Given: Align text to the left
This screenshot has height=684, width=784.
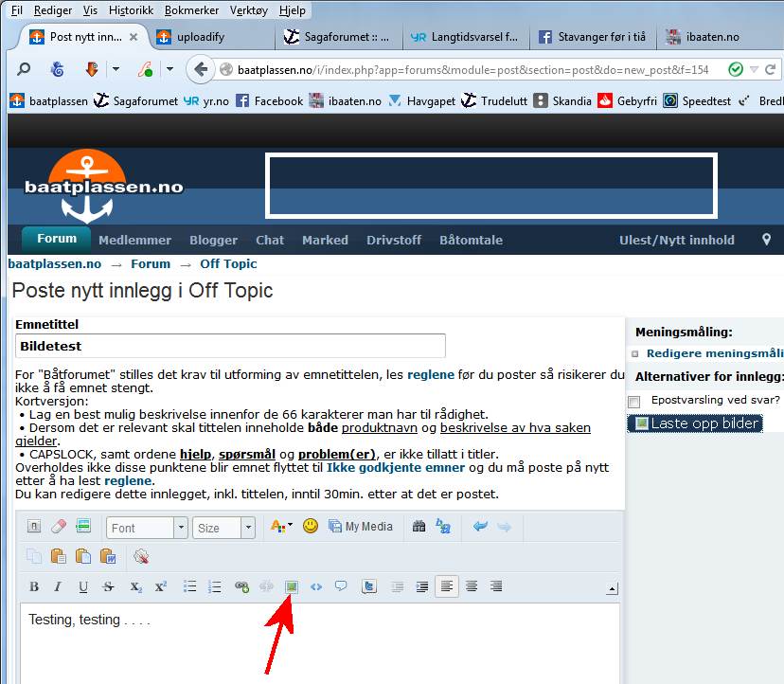Looking at the screenshot, I should [447, 585].
